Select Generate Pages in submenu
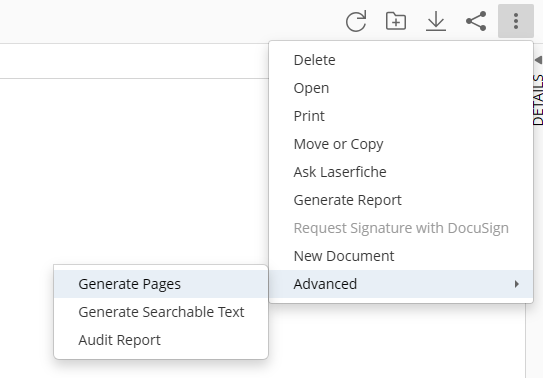Viewport: 543px width, 378px height. pyautogui.click(x=161, y=284)
